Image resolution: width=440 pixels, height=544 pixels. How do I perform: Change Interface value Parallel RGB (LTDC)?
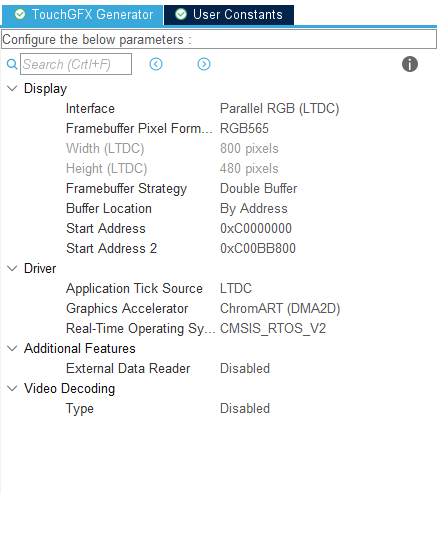pyautogui.click(x=279, y=109)
